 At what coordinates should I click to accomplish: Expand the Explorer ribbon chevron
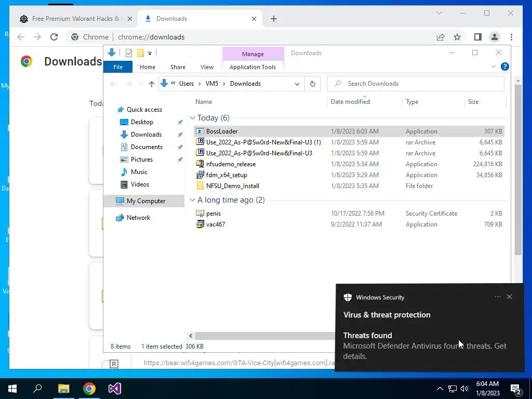pyautogui.click(x=494, y=67)
